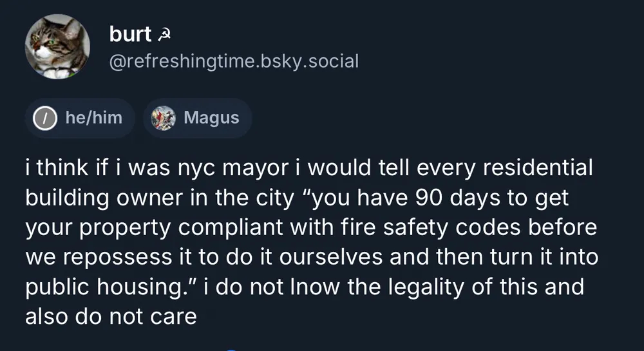This screenshot has height=351, width=644.
Task: Open burt's cat profile avatar
Action: 57,47
